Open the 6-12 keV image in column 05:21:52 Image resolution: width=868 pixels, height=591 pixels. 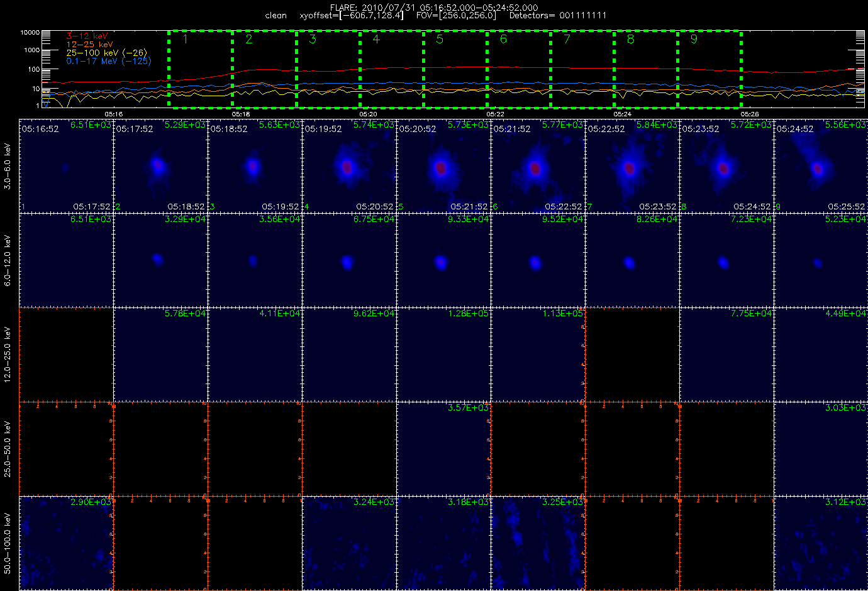point(538,260)
